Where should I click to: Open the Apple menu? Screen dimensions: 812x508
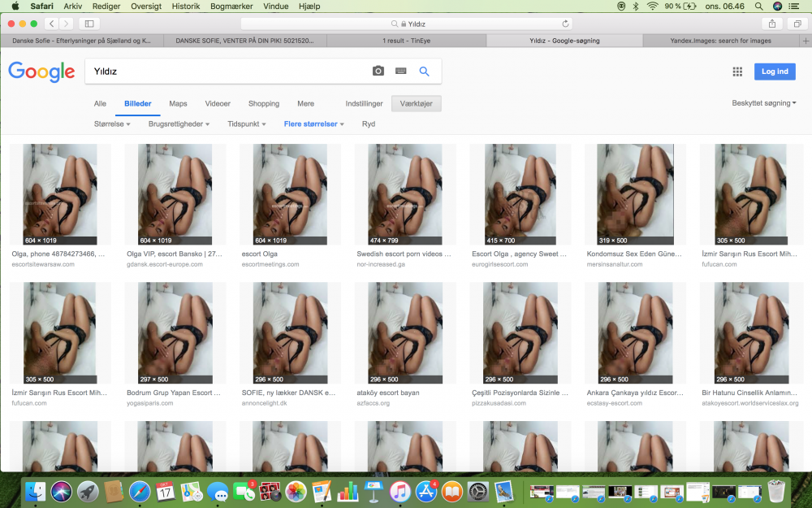(15, 7)
